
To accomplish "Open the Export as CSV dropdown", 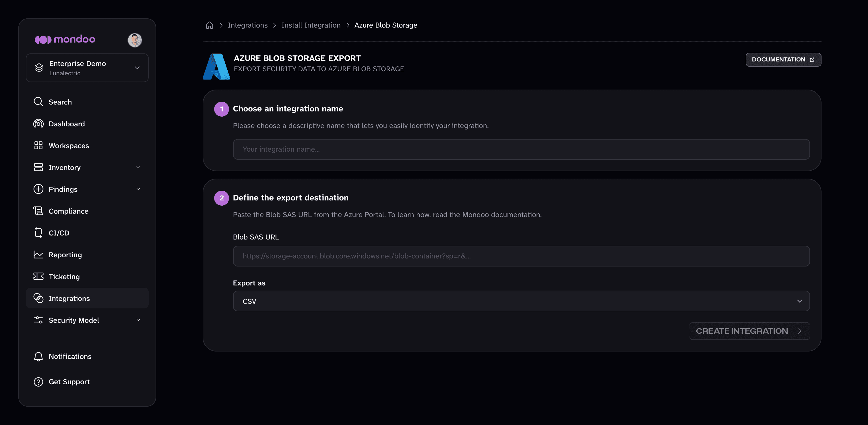I will [x=521, y=301].
